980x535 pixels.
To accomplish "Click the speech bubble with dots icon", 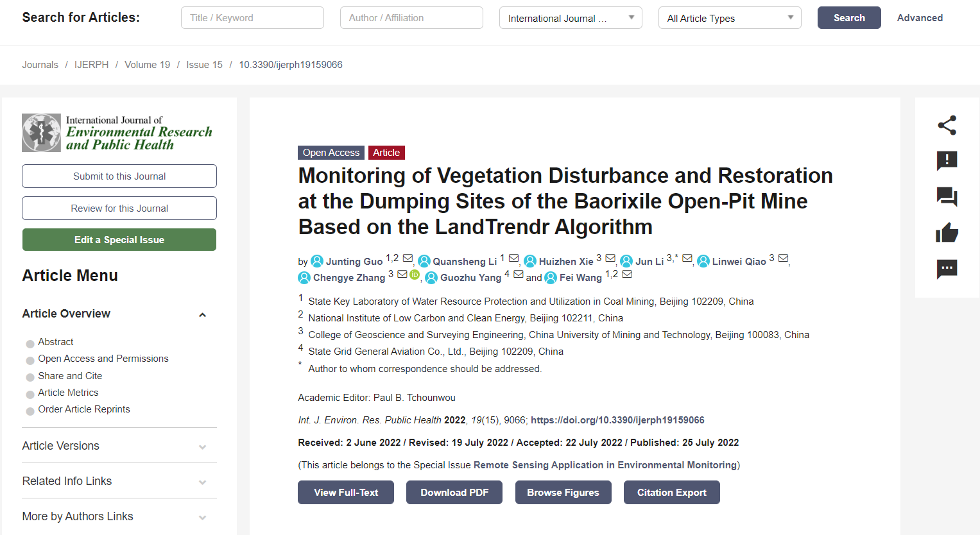I will [947, 269].
